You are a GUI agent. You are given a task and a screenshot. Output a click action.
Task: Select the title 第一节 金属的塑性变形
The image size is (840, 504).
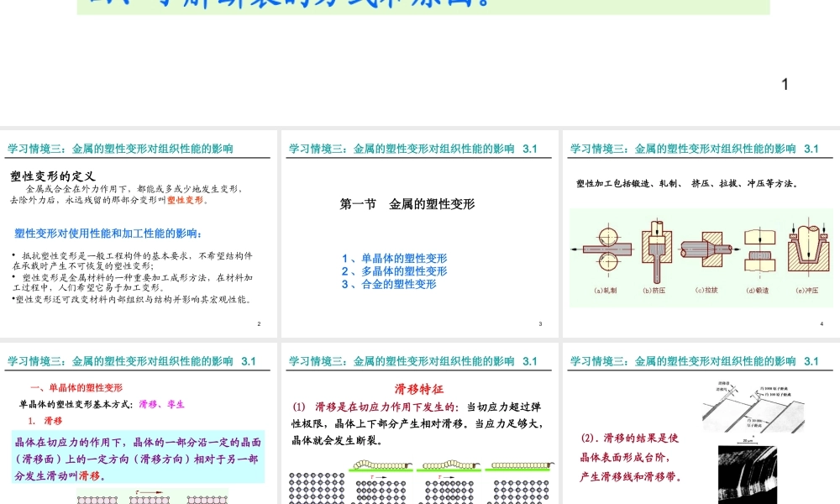pyautogui.click(x=407, y=204)
